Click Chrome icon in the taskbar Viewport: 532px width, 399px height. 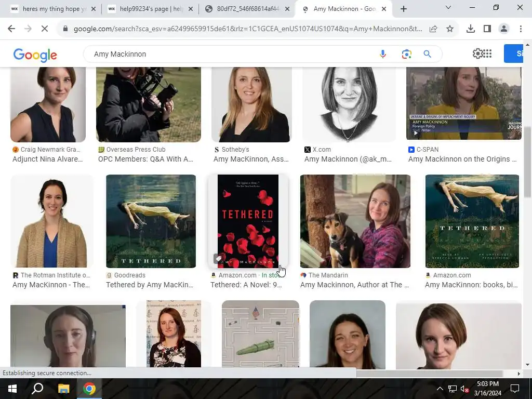(89, 389)
